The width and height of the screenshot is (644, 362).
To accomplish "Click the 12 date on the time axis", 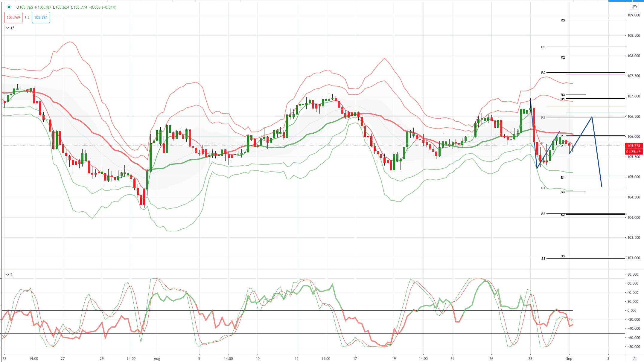I will tap(297, 359).
